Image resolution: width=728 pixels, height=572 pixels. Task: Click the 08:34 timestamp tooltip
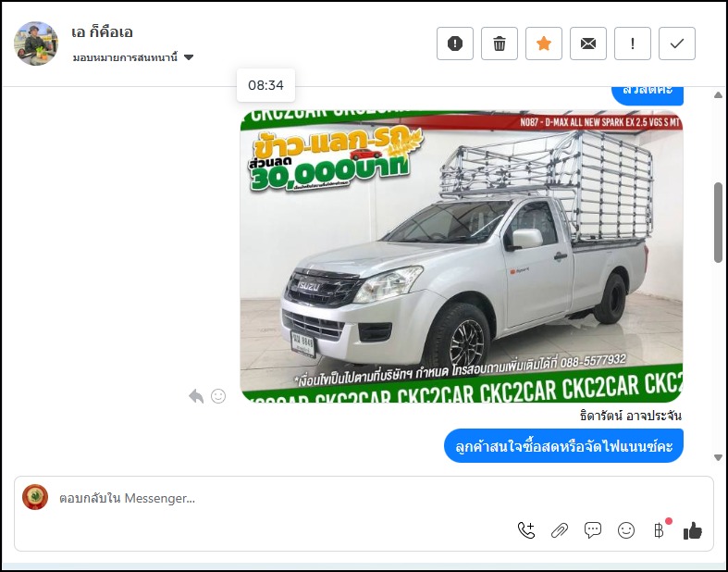click(x=265, y=85)
